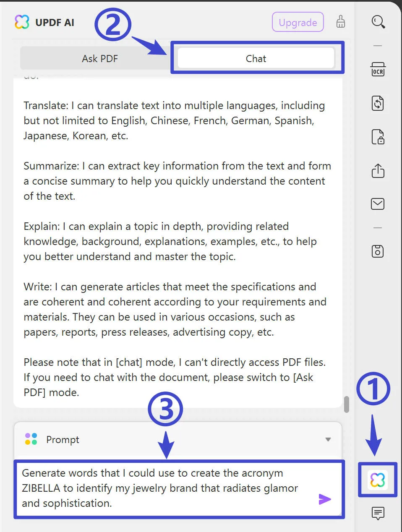Switch to the Ask PDF tab
The image size is (402, 532).
(x=99, y=58)
